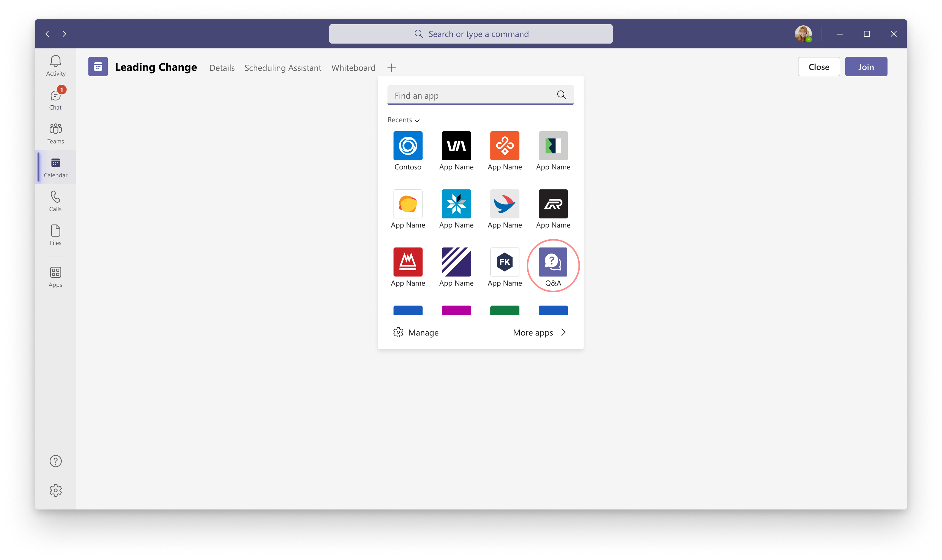The image size is (942, 560).
Task: Open Manage apps option
Action: pos(416,332)
